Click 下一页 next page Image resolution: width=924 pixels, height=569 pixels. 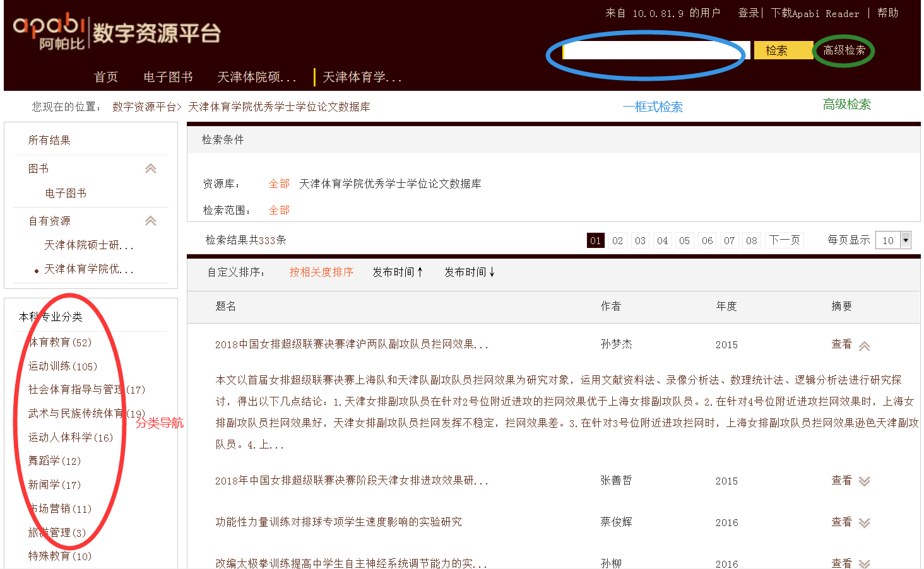pos(785,240)
